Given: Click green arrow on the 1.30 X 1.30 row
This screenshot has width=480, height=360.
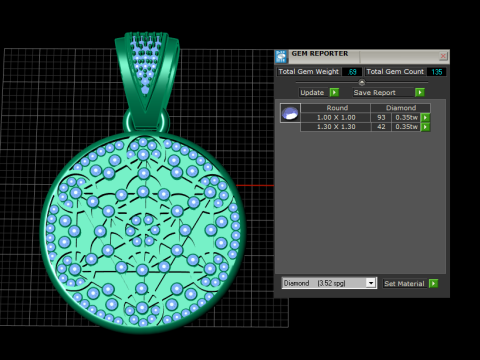Looking at the screenshot, I should (x=425, y=127).
